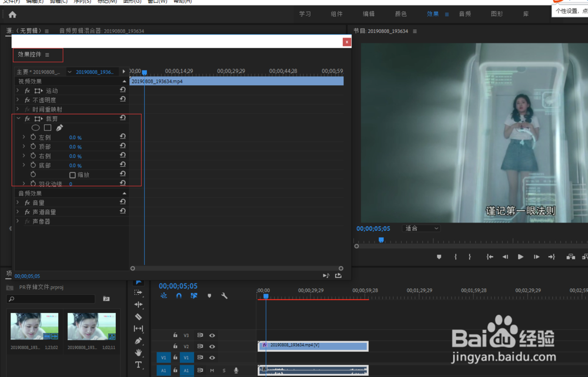Step forward one frame in program monitor

(x=536, y=257)
